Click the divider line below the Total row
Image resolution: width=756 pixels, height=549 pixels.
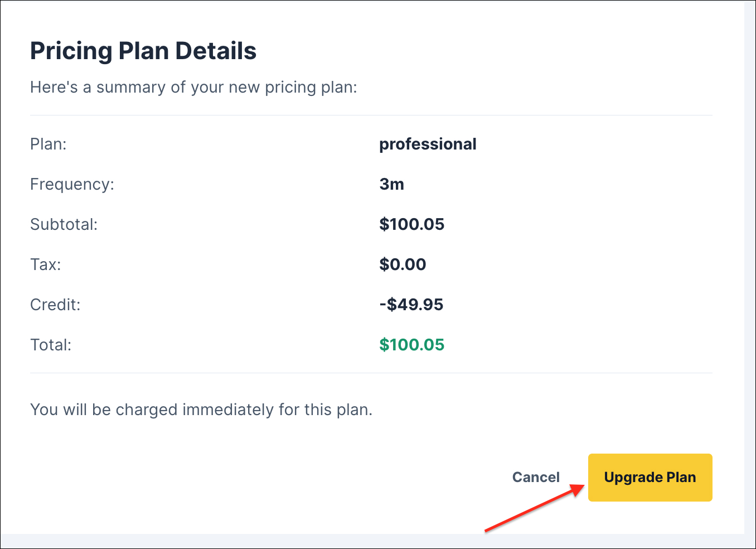point(371,373)
